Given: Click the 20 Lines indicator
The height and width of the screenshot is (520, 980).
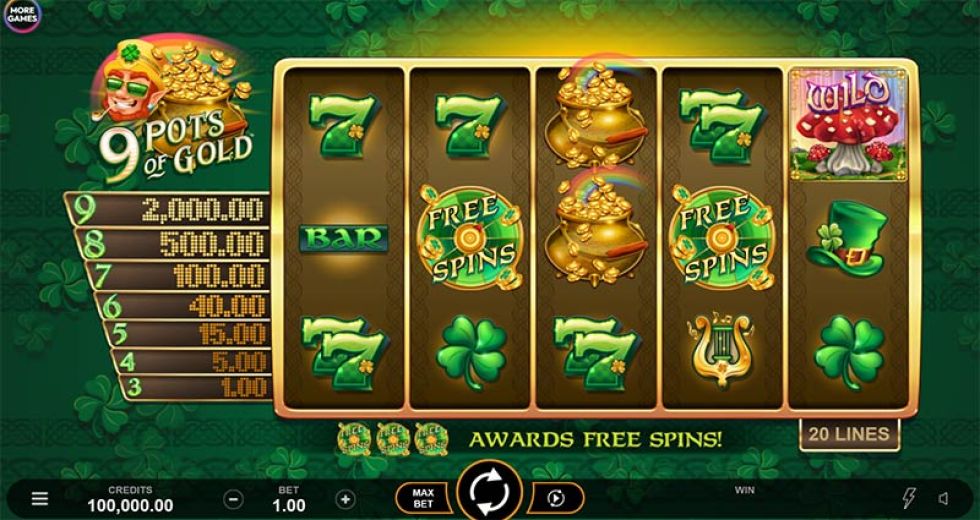Looking at the screenshot, I should 849,434.
